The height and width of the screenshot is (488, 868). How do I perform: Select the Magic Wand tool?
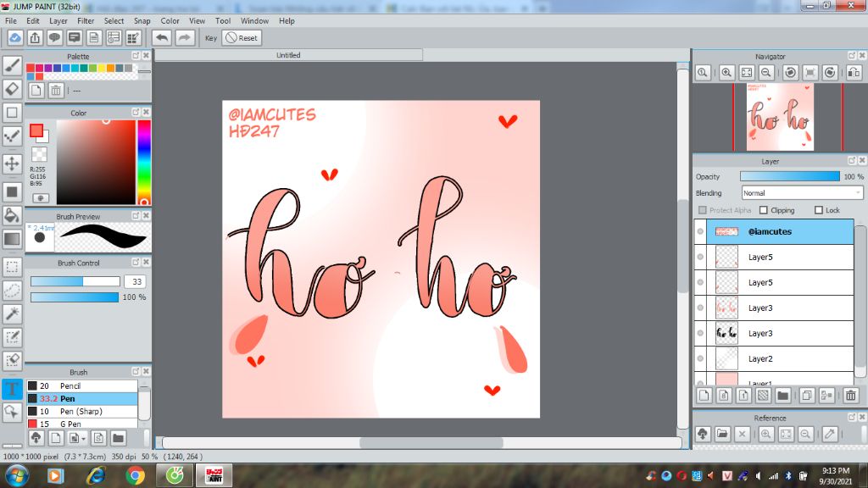coord(12,313)
